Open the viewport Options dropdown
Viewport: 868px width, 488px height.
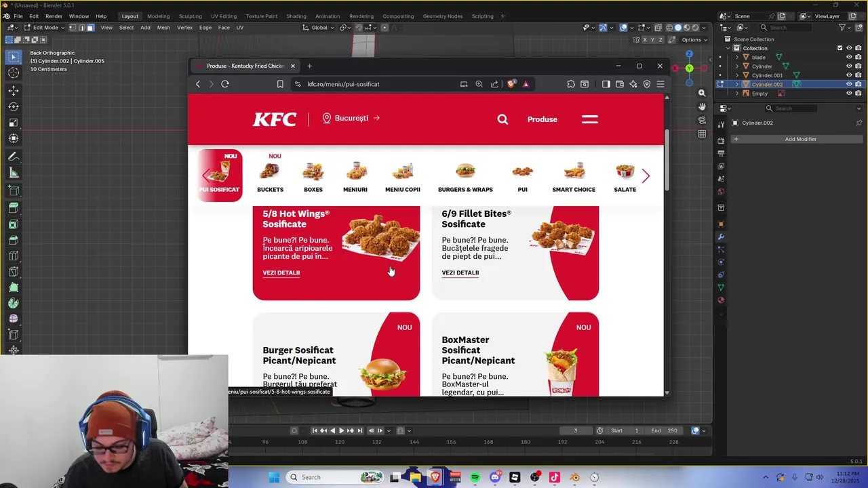click(x=694, y=40)
